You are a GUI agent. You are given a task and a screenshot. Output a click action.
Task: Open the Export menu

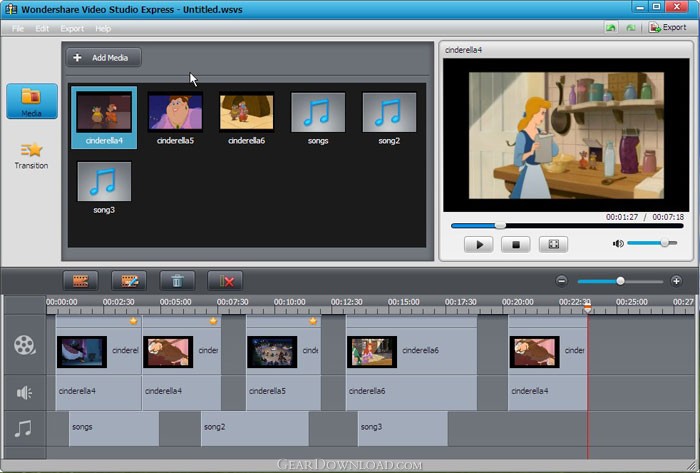coord(72,29)
